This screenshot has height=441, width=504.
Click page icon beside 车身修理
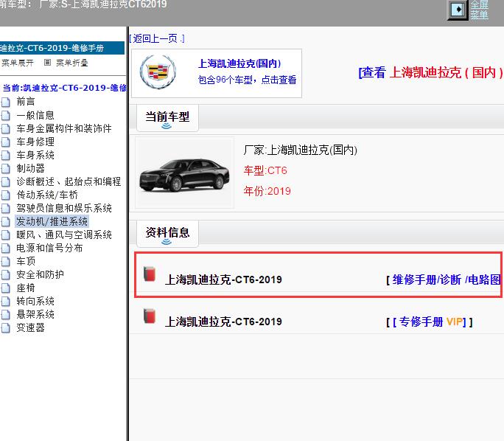pos(5,142)
